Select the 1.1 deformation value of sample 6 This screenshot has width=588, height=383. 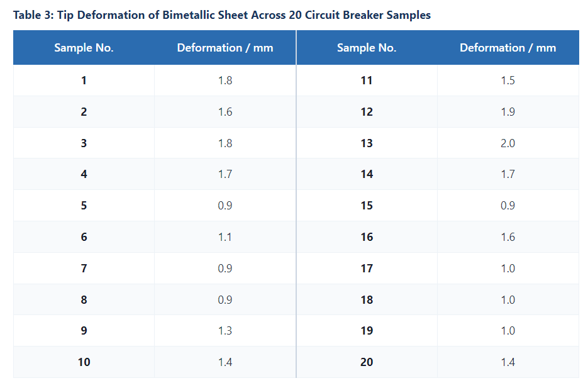coord(225,237)
